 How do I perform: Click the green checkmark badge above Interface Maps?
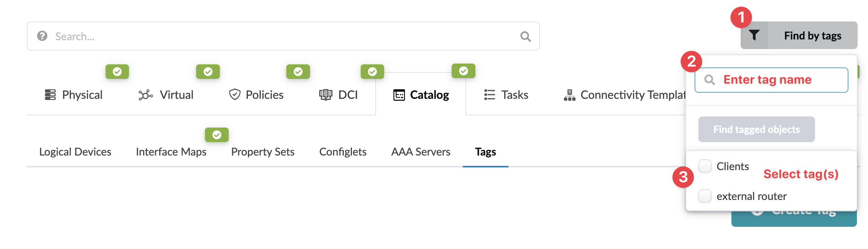[x=217, y=135]
